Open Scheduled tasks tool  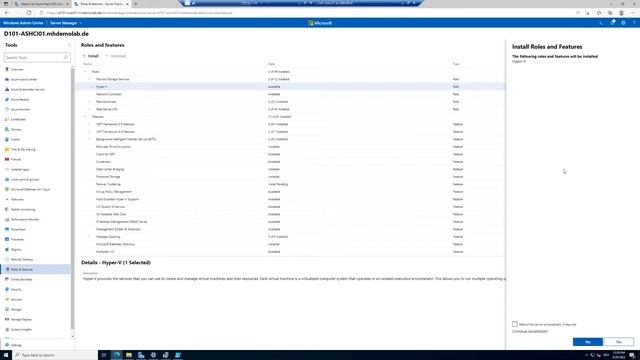pyautogui.click(x=21, y=280)
